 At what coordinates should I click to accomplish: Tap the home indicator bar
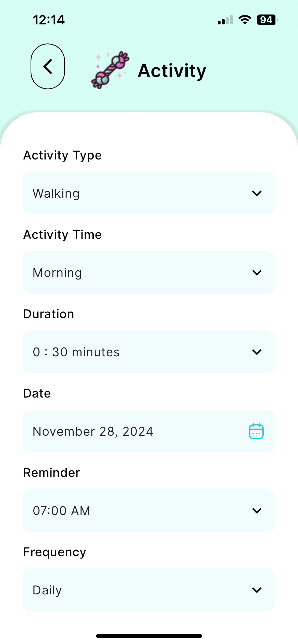(x=149, y=636)
